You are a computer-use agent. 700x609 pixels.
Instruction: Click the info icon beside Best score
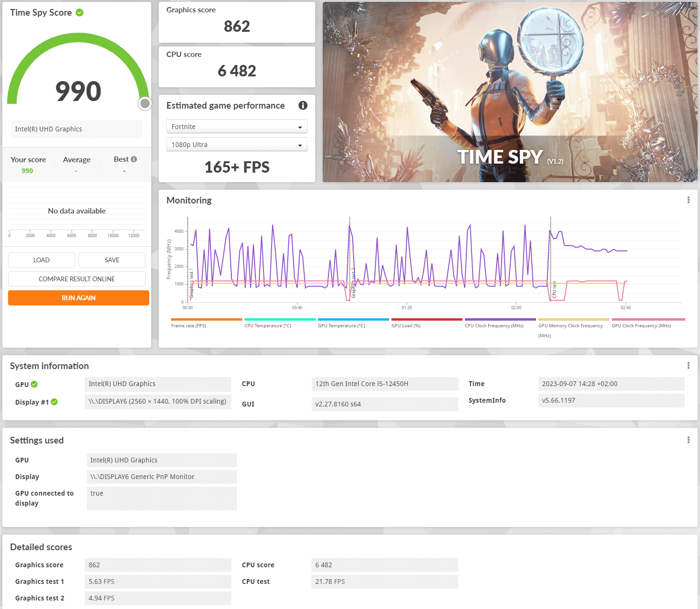[x=134, y=159]
